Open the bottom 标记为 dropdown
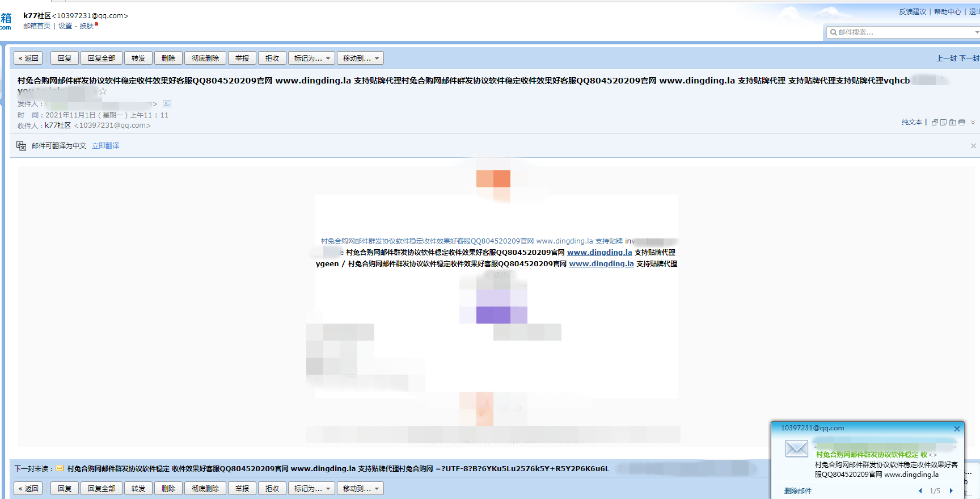Image resolution: width=980 pixels, height=499 pixels. [311, 488]
